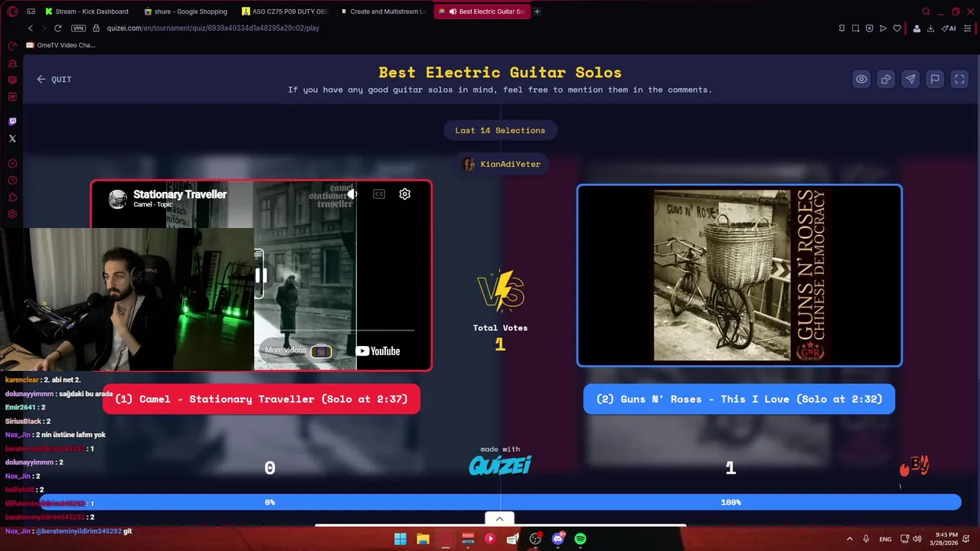Vote for Guns N' Roses - This I Love

click(739, 399)
